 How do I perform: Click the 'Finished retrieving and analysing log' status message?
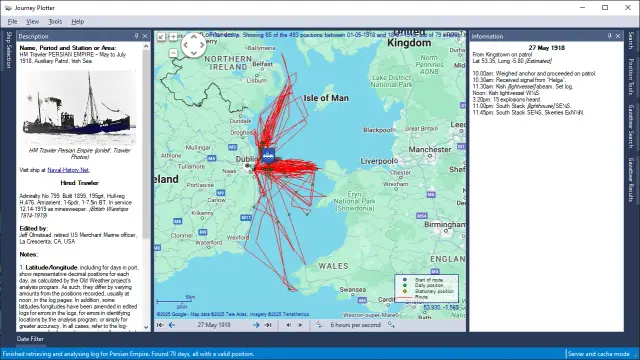129,354
